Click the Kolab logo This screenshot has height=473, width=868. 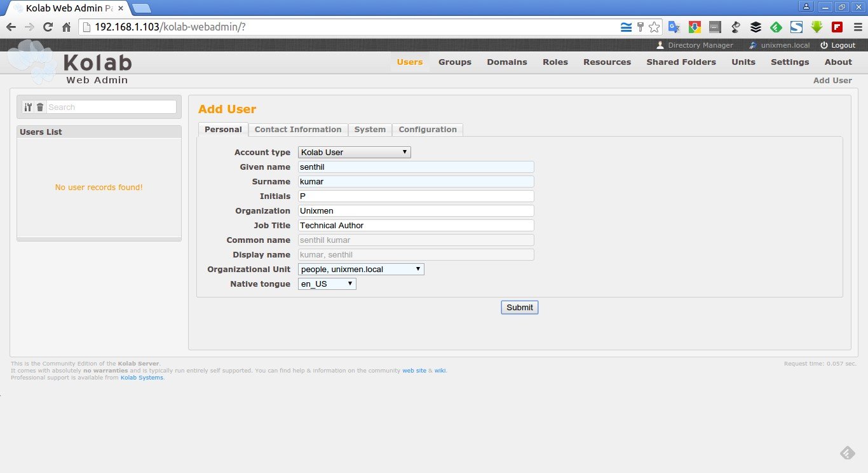click(x=70, y=62)
